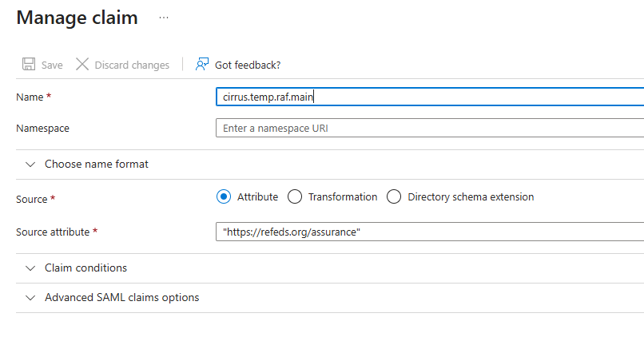Expand the Claim conditions section
Image resolution: width=644 pixels, height=349 pixels.
tap(85, 268)
